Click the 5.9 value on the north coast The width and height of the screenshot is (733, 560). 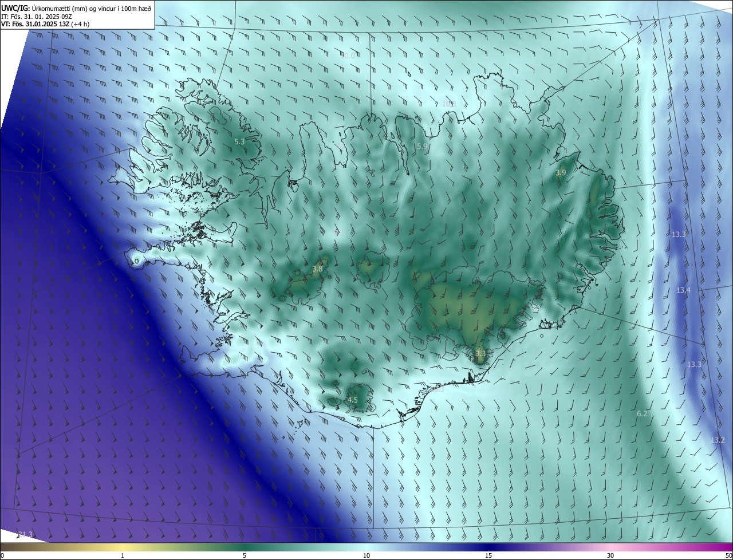click(x=422, y=147)
